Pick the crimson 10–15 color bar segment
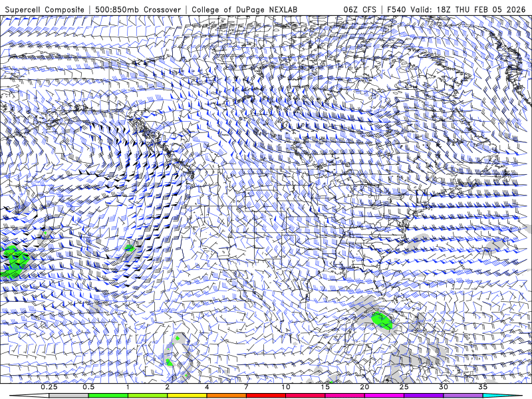Image resolution: width=532 pixels, height=399 pixels. 305,396
